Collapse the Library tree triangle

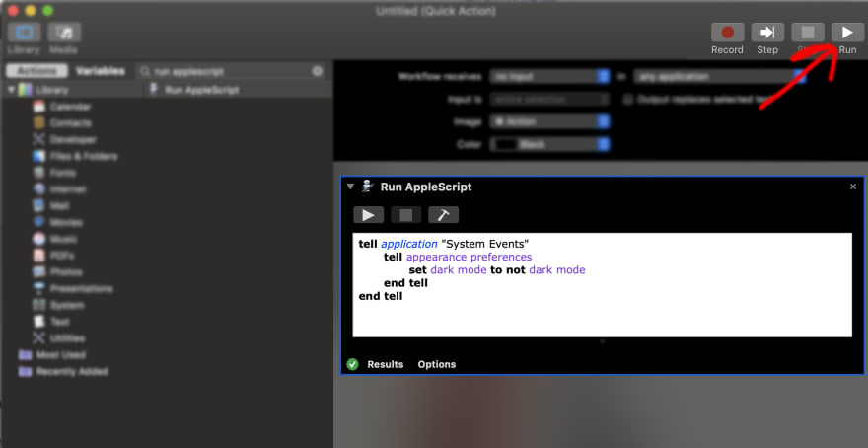11,90
